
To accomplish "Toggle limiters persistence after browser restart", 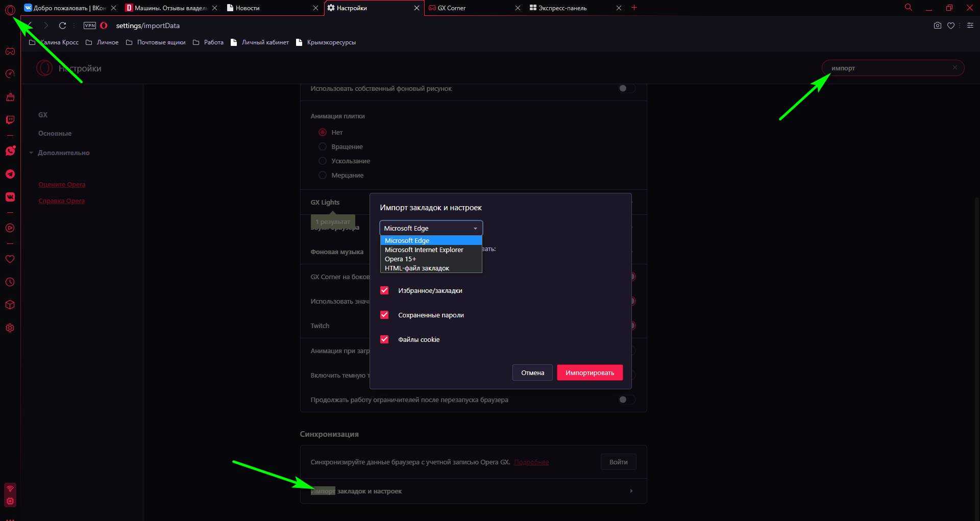I will pyautogui.click(x=626, y=400).
